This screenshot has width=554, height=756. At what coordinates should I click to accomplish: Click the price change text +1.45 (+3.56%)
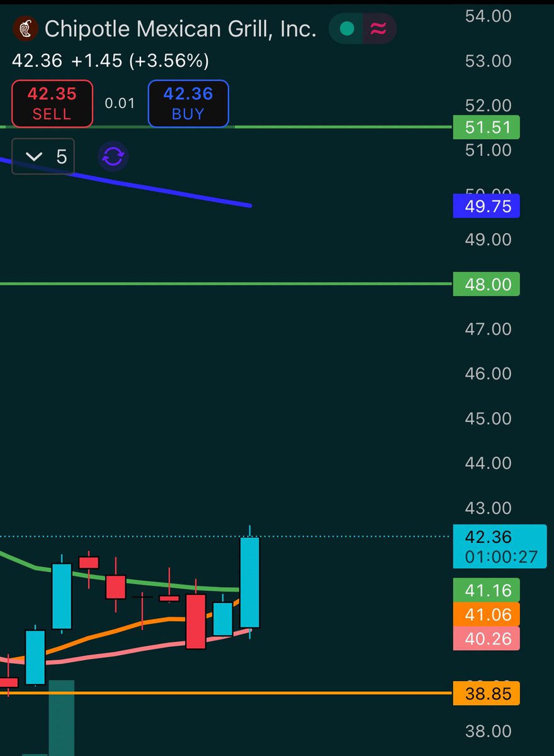tap(138, 61)
